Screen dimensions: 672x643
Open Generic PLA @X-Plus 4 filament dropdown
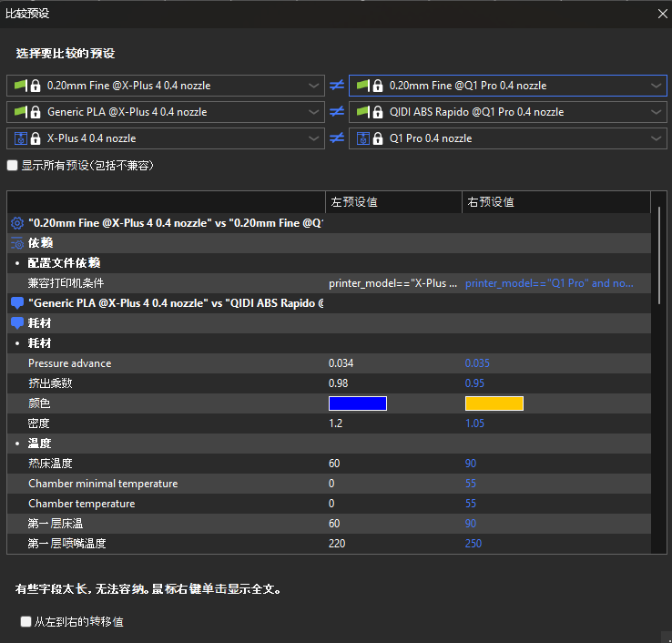(x=166, y=112)
